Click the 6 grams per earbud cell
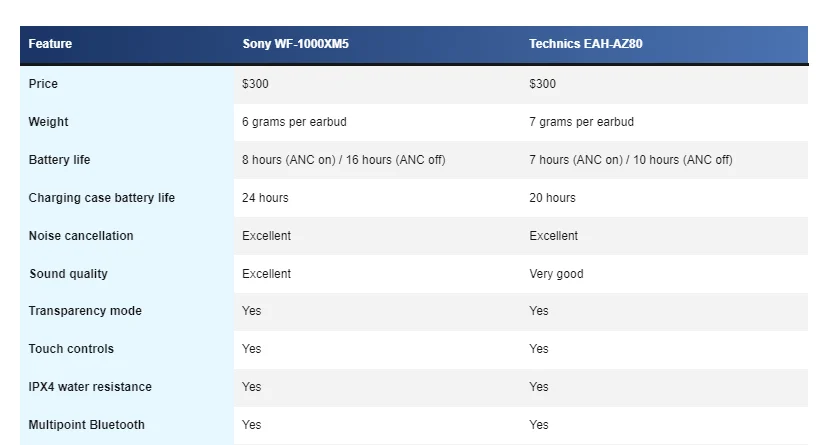828x445 pixels. [294, 122]
